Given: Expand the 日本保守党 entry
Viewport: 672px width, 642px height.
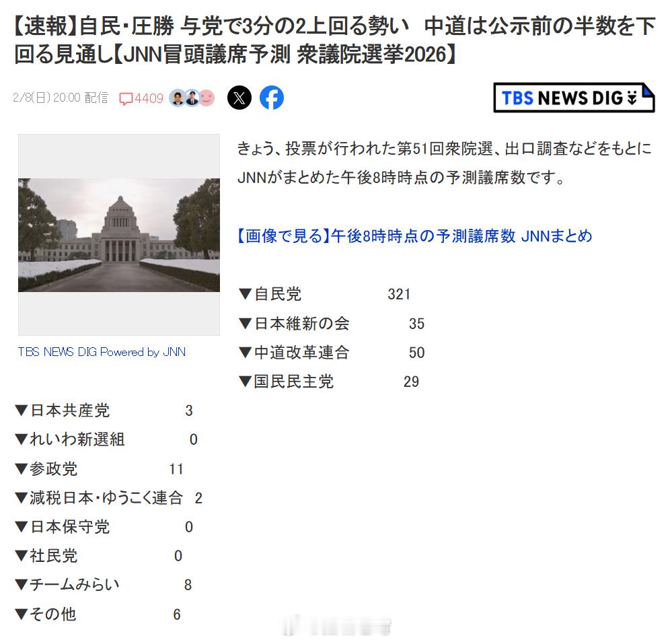Looking at the screenshot, I should [65, 527].
